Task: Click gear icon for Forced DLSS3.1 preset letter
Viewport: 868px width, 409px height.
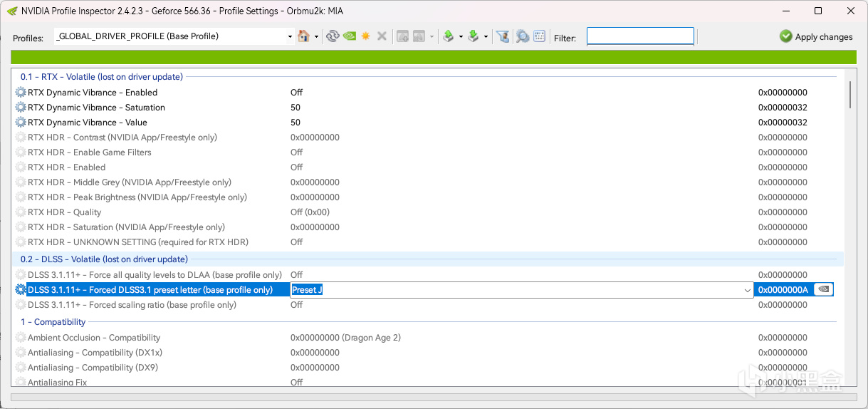Action: (x=21, y=290)
